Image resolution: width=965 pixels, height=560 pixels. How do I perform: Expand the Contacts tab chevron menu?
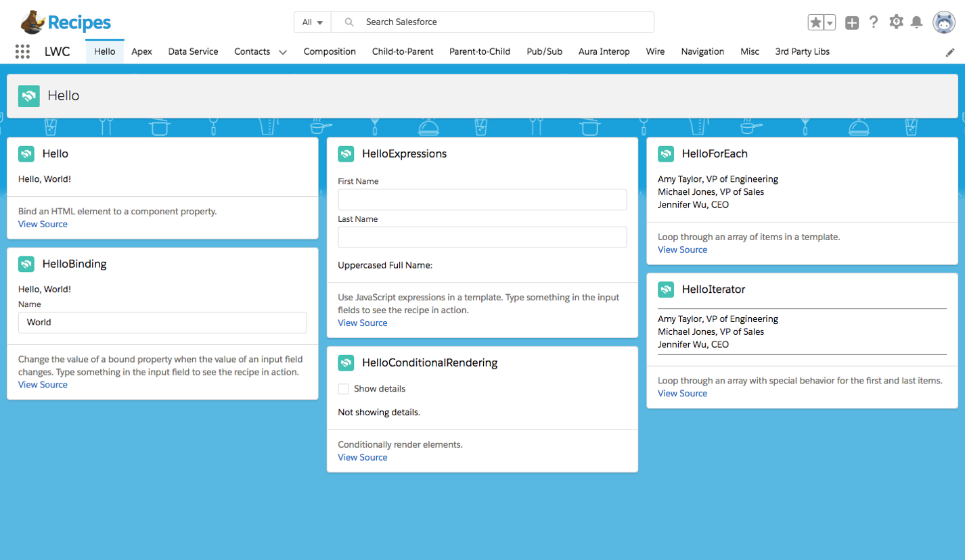coord(283,52)
